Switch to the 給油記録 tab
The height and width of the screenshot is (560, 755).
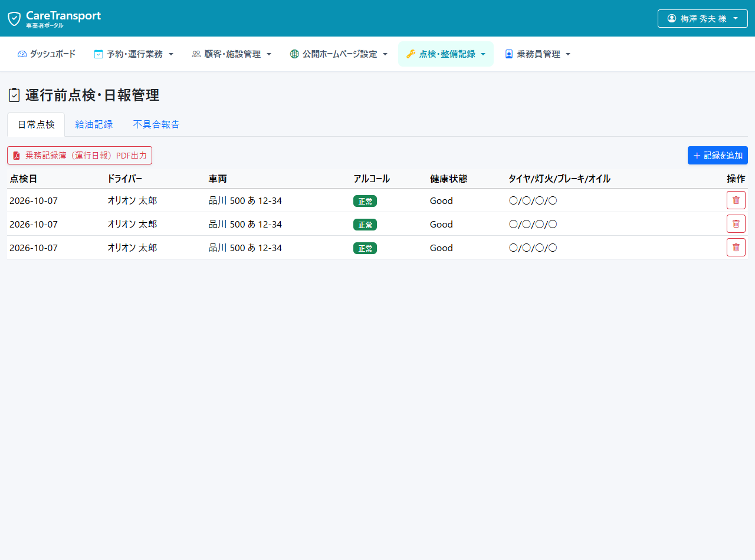point(94,124)
